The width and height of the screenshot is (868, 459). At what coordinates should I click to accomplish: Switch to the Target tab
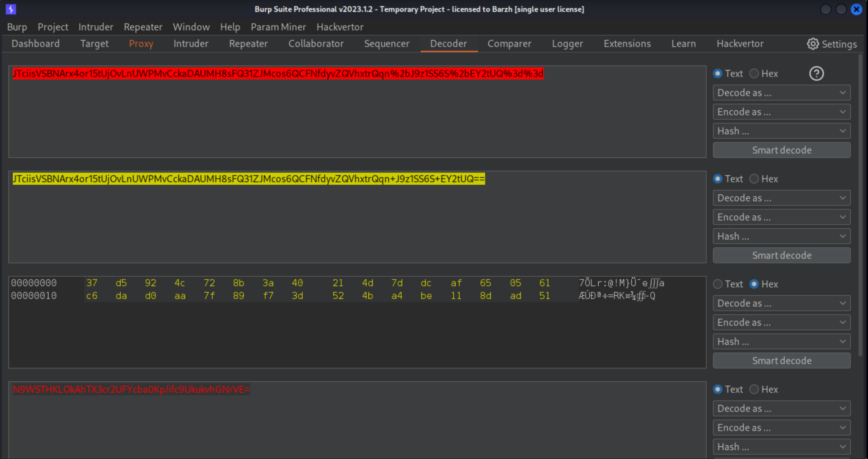click(x=94, y=44)
